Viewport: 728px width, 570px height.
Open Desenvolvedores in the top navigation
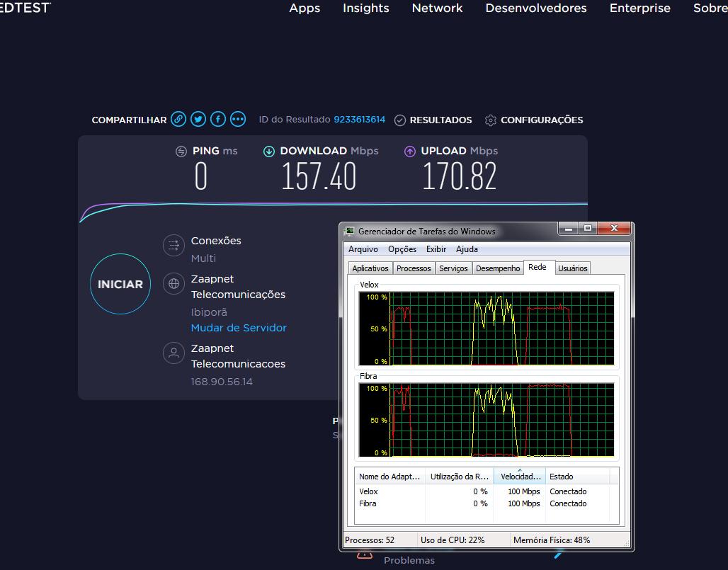(x=536, y=8)
